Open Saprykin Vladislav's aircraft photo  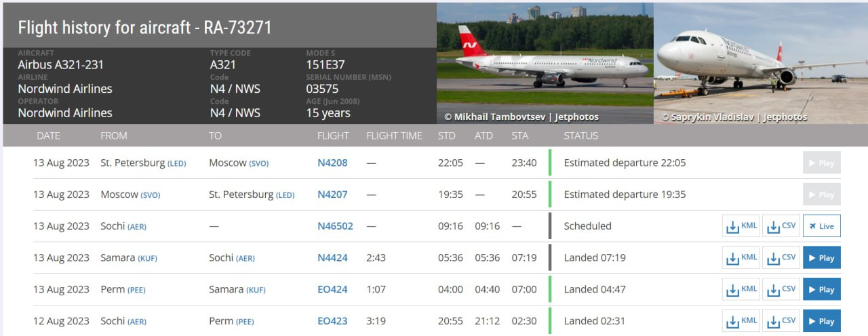point(761,63)
